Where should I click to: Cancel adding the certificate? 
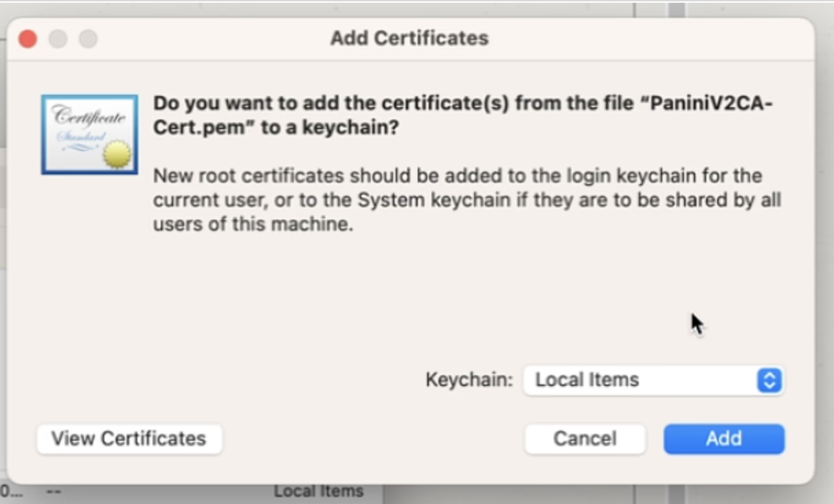pos(585,439)
